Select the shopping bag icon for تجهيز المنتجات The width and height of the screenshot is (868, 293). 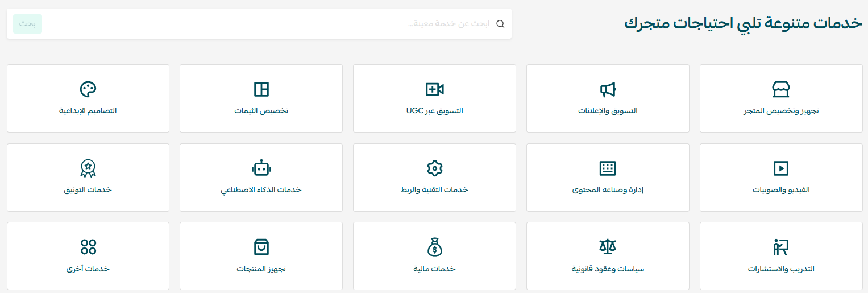click(261, 247)
